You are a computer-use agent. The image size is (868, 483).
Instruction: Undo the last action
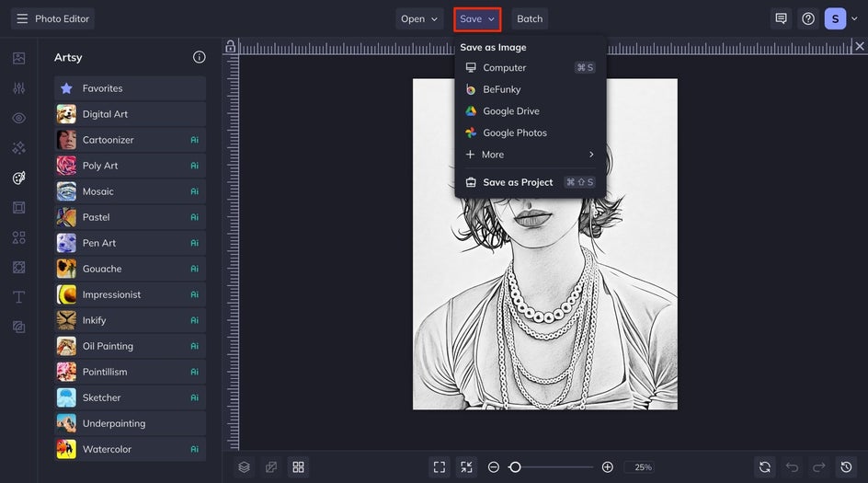click(x=793, y=467)
